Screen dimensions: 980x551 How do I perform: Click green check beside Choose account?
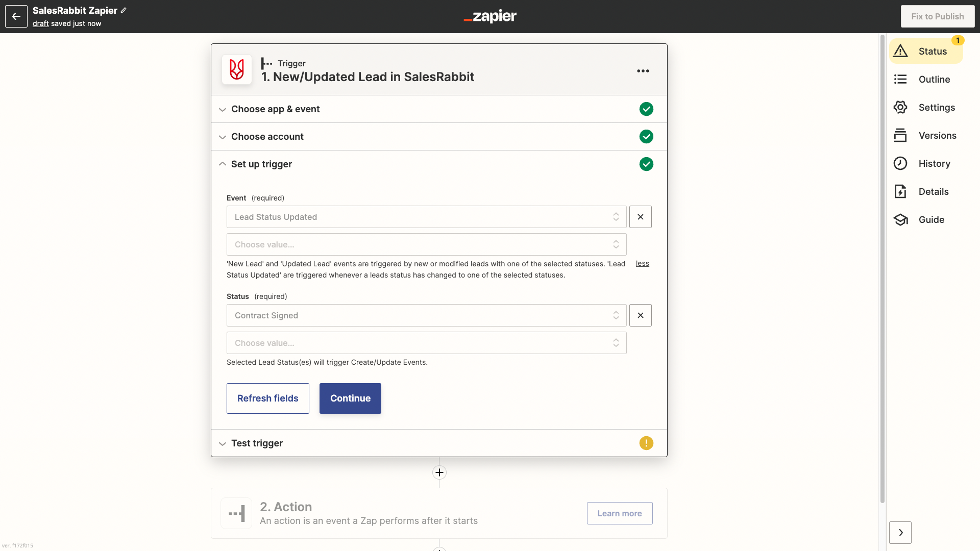[x=646, y=137]
